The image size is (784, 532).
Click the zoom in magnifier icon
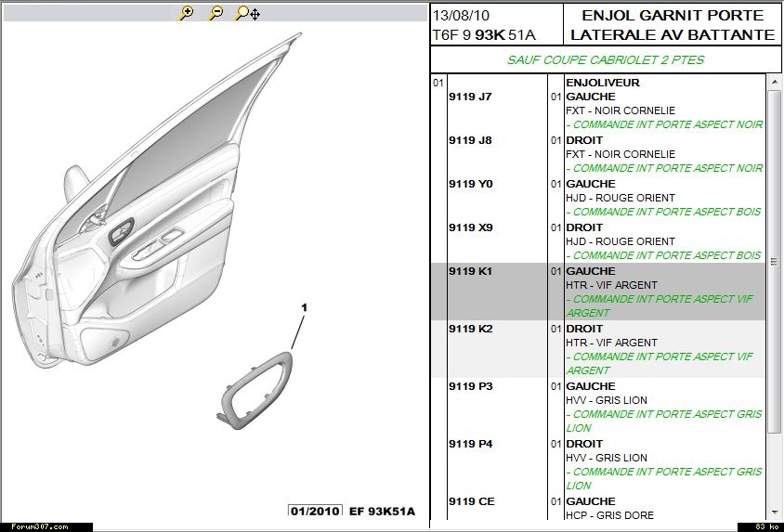click(187, 13)
